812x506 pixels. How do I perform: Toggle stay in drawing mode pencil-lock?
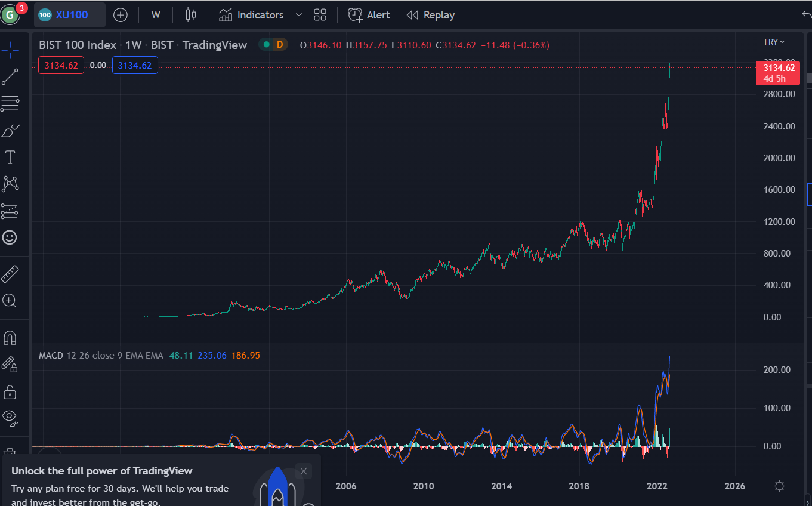(10, 365)
